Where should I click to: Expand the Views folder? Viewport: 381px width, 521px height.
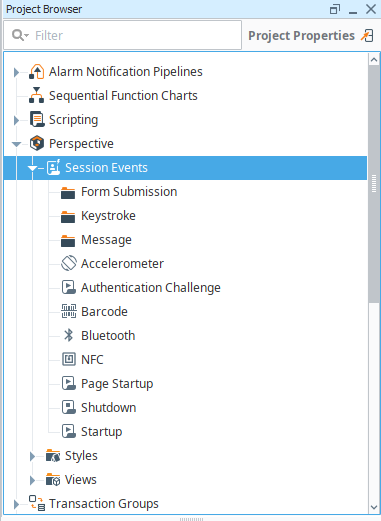(32, 480)
